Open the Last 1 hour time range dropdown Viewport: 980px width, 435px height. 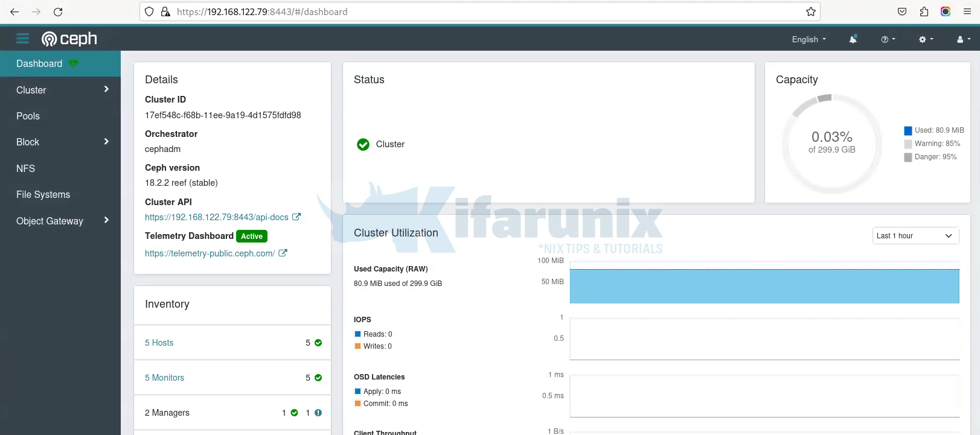point(915,236)
